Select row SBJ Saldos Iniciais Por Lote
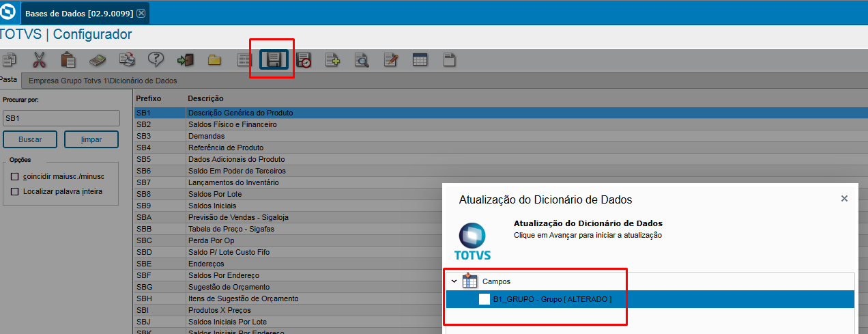The height and width of the screenshot is (334, 868). [287, 322]
